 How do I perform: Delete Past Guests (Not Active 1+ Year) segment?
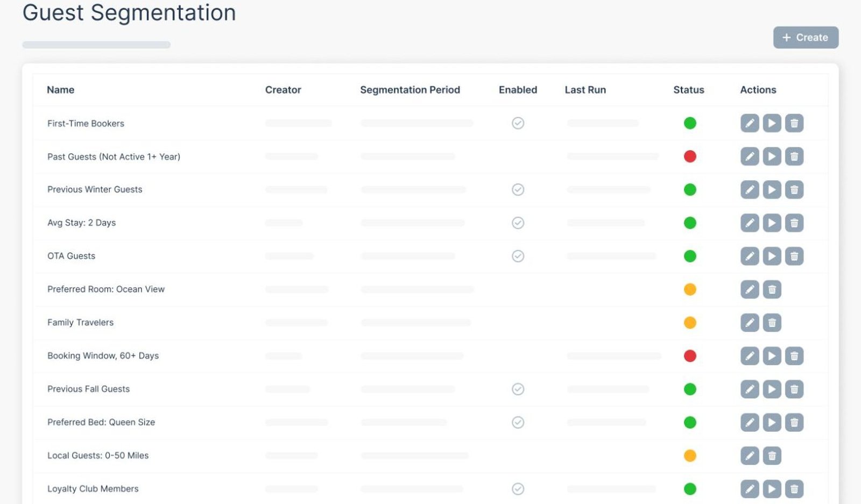794,157
